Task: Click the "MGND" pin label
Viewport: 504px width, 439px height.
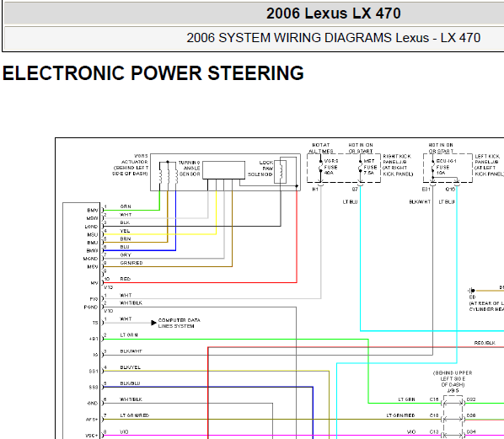Action: pyautogui.click(x=91, y=259)
